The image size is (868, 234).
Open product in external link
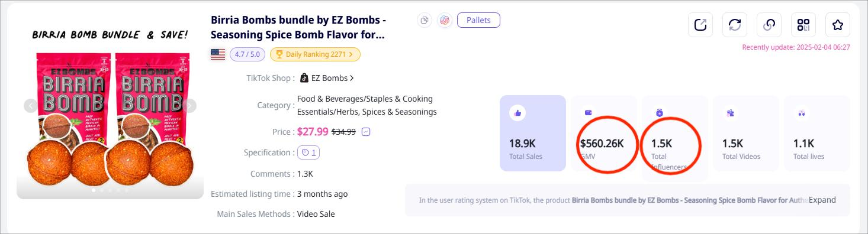click(x=700, y=25)
